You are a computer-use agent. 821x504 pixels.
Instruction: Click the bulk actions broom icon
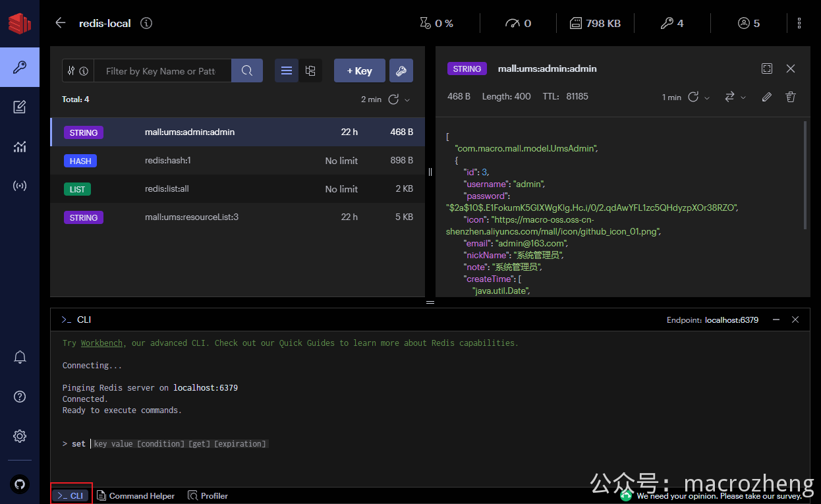(401, 71)
